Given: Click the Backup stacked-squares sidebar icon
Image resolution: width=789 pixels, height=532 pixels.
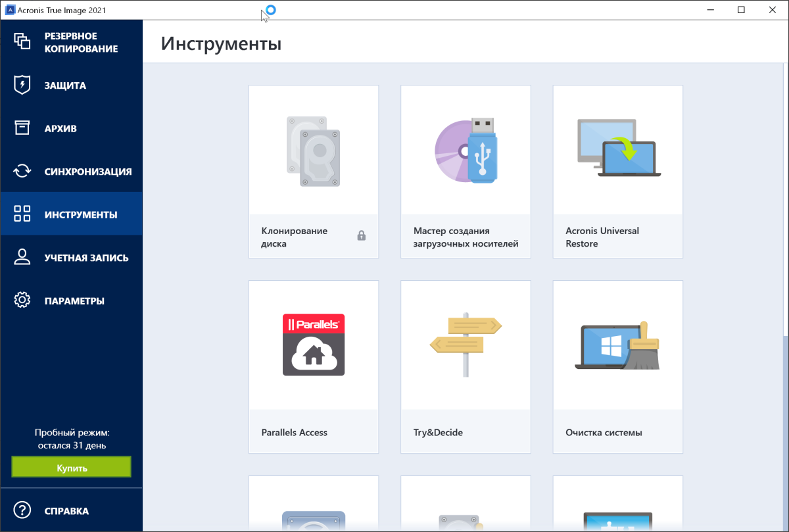Looking at the screenshot, I should (x=22, y=42).
